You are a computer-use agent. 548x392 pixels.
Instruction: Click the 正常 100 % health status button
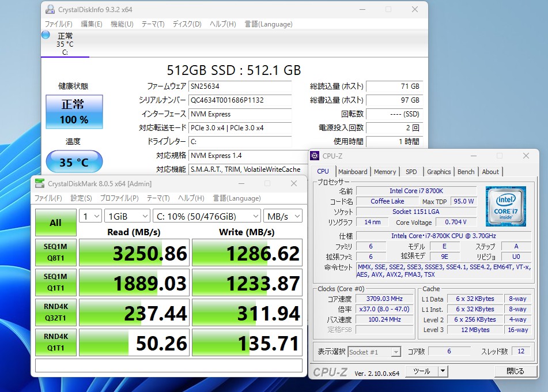(74, 112)
